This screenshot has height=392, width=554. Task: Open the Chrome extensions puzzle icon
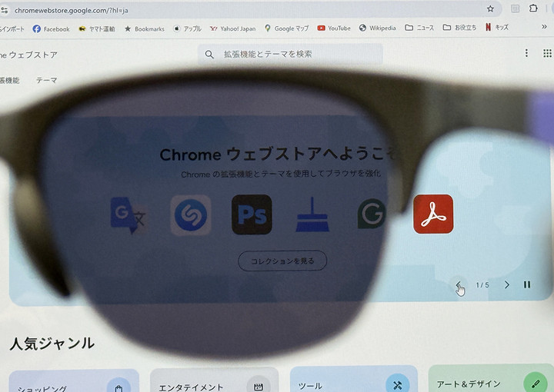tap(533, 8)
